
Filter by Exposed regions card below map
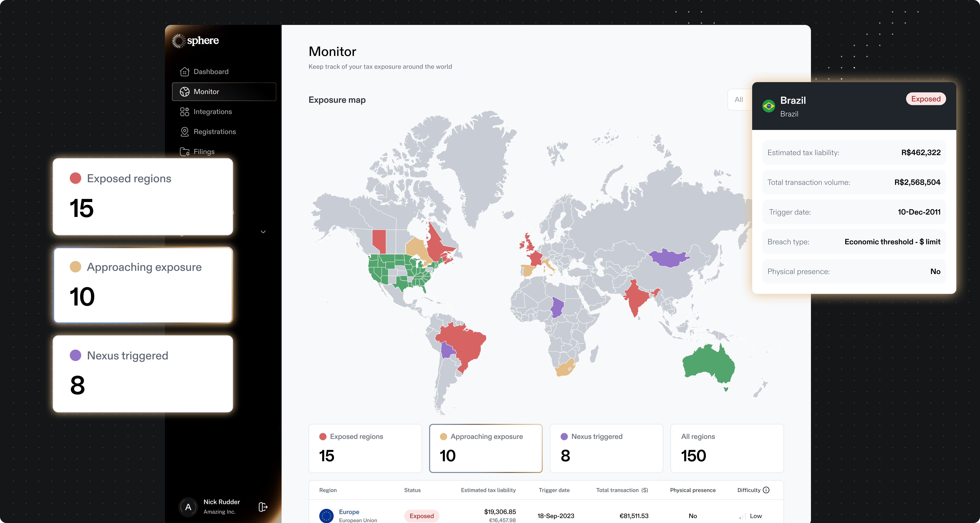(x=365, y=448)
